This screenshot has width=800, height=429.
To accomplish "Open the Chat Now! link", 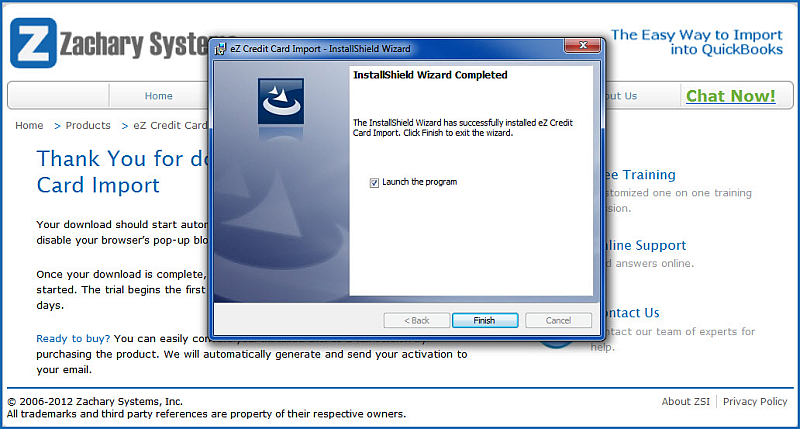I will point(731,96).
